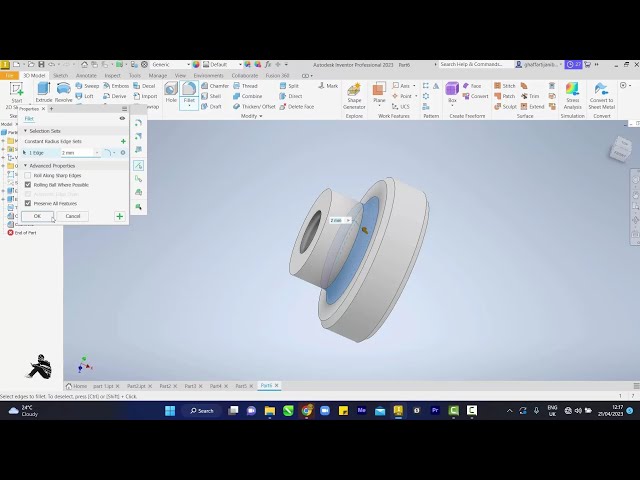Screen dimensions: 640x480
Task: Select the Split tool
Action: [289, 86]
